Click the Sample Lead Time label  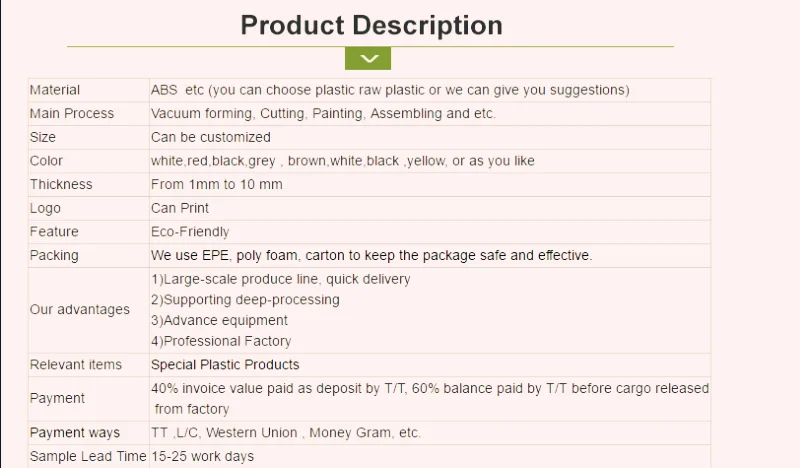point(88,457)
